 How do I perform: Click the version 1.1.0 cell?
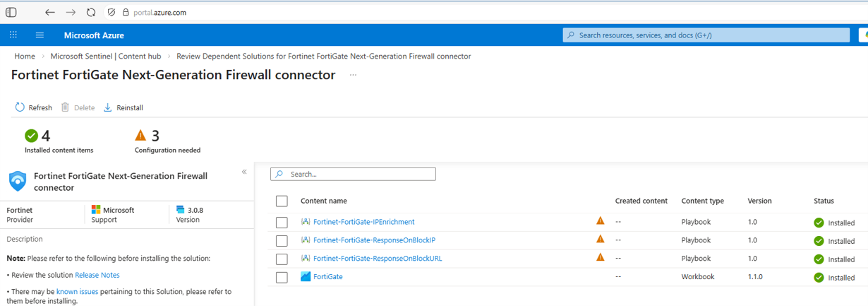click(x=755, y=277)
